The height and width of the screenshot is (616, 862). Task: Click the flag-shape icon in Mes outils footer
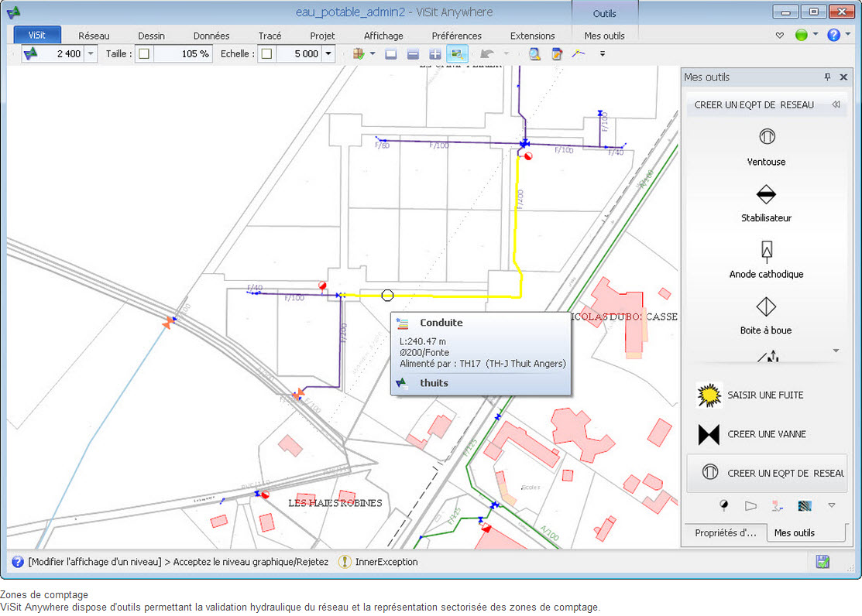pyautogui.click(x=750, y=505)
